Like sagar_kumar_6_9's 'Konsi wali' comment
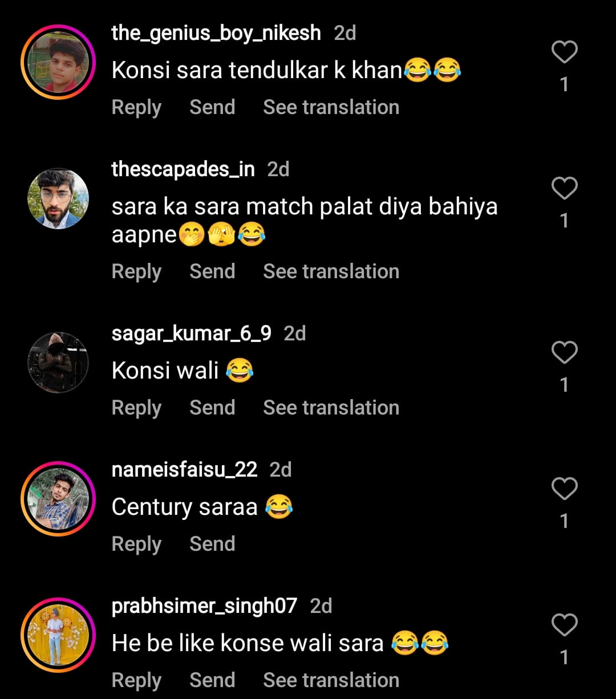Screen dimensions: 616x699 click(x=564, y=353)
